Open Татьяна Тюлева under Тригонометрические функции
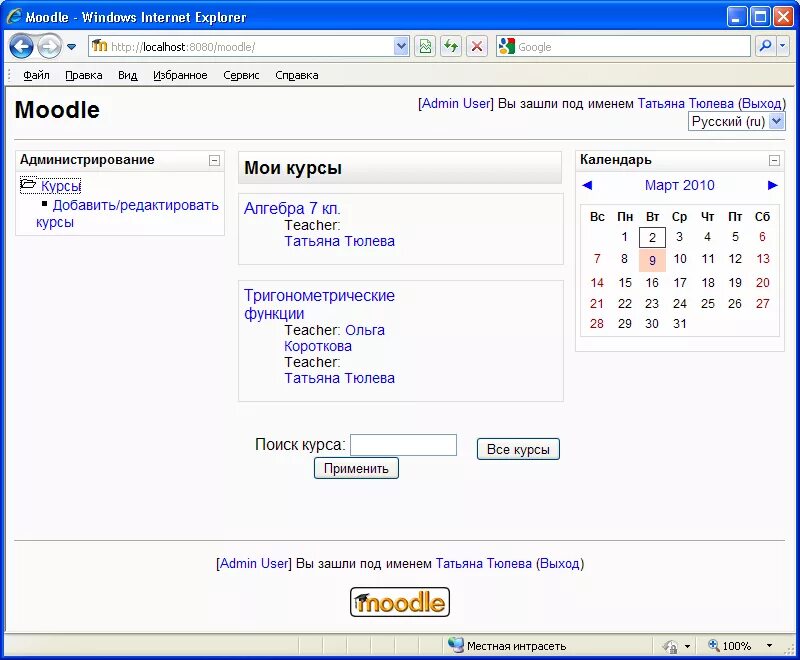Viewport: 800px width, 660px height. pyautogui.click(x=339, y=378)
